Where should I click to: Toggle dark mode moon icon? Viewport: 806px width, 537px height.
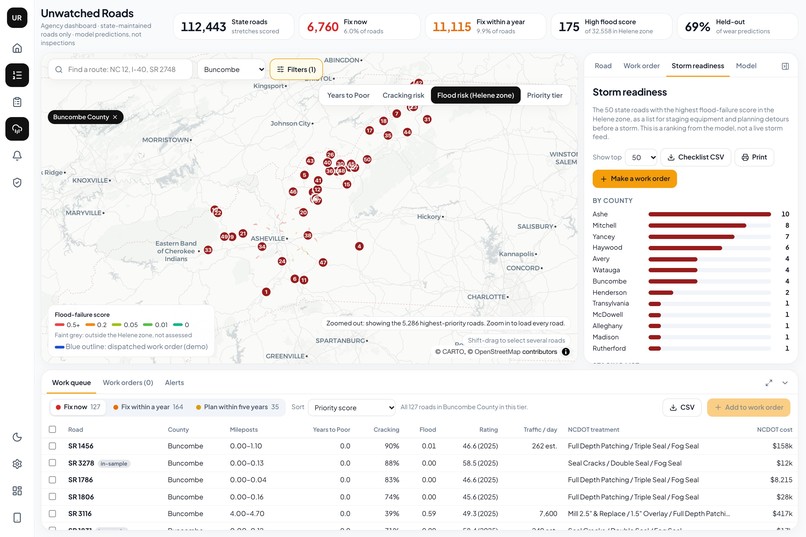pyautogui.click(x=17, y=437)
